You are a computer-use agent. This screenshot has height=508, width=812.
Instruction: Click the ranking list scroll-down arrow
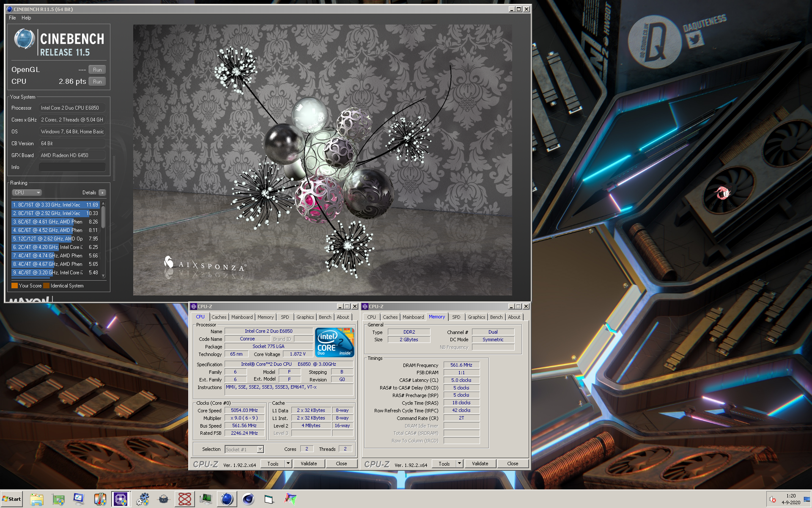click(103, 276)
